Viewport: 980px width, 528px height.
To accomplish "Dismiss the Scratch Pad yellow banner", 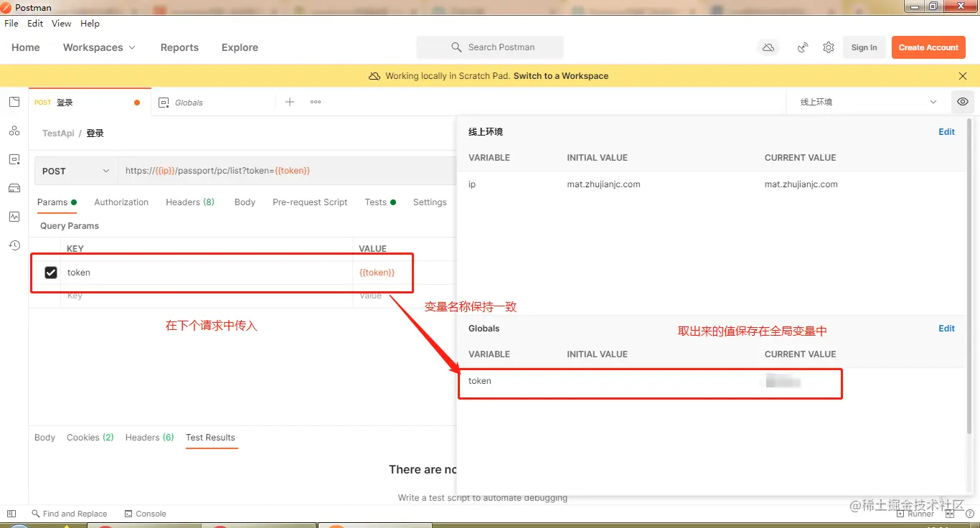I will click(x=963, y=76).
